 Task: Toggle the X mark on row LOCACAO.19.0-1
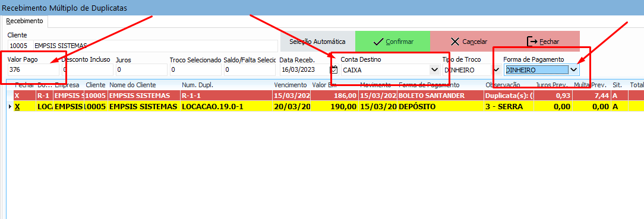click(17, 106)
